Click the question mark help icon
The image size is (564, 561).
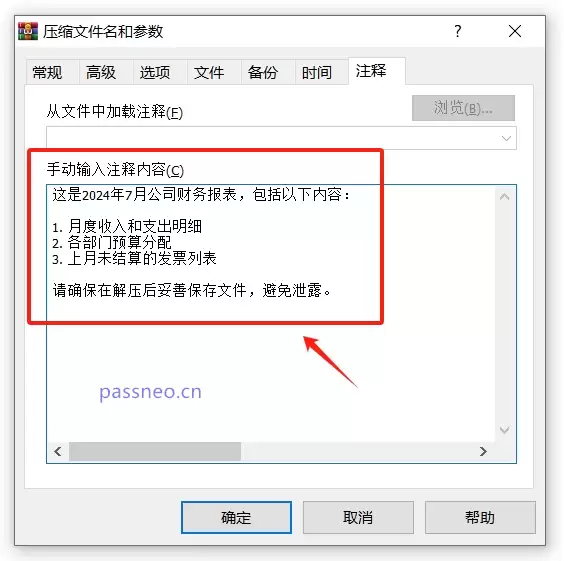(x=458, y=31)
